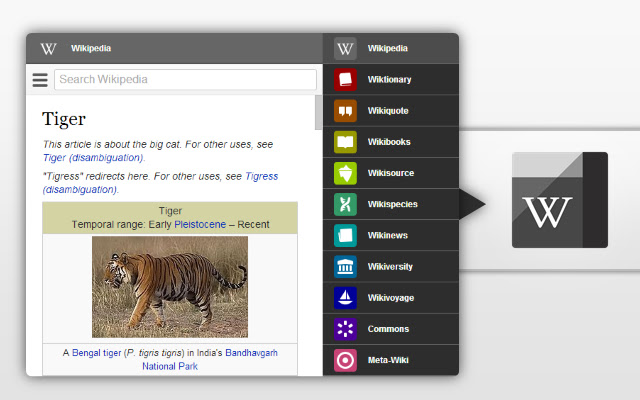Open the Wikiquote orange quote icon

coord(345,110)
